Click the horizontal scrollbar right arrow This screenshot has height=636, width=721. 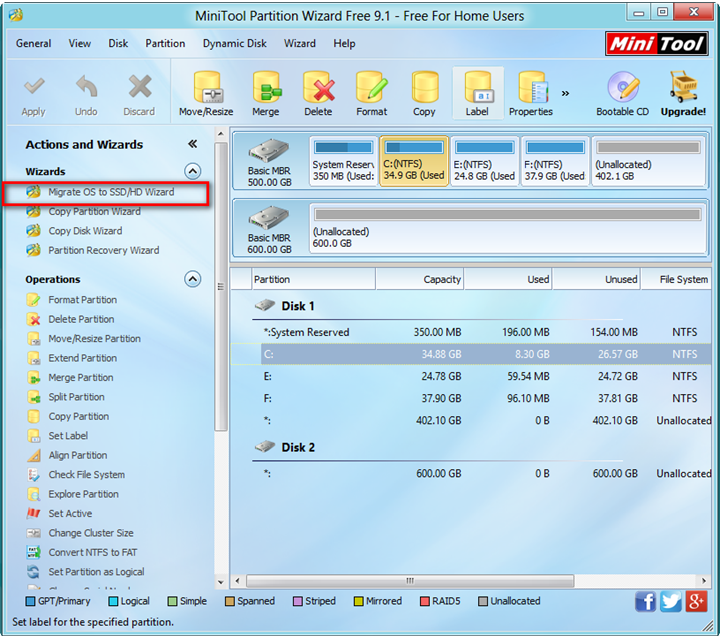tap(704, 581)
